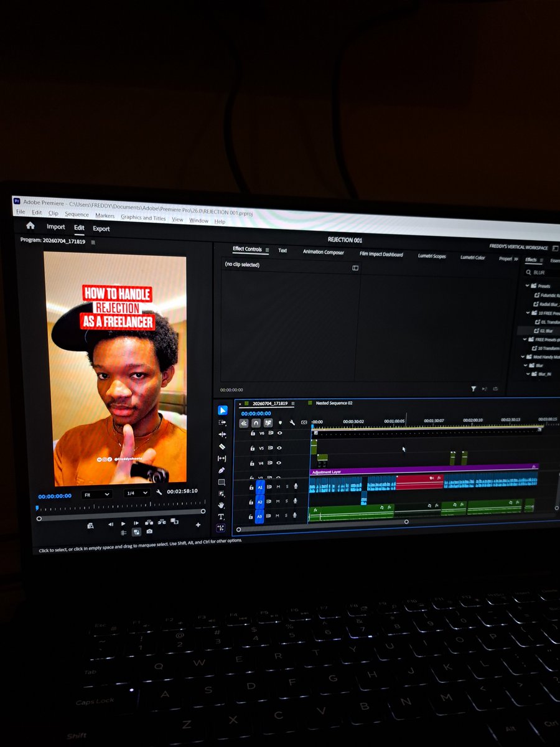Show hidden panel tabs overflow chevrons
The height and width of the screenshot is (747, 560).
515,258
